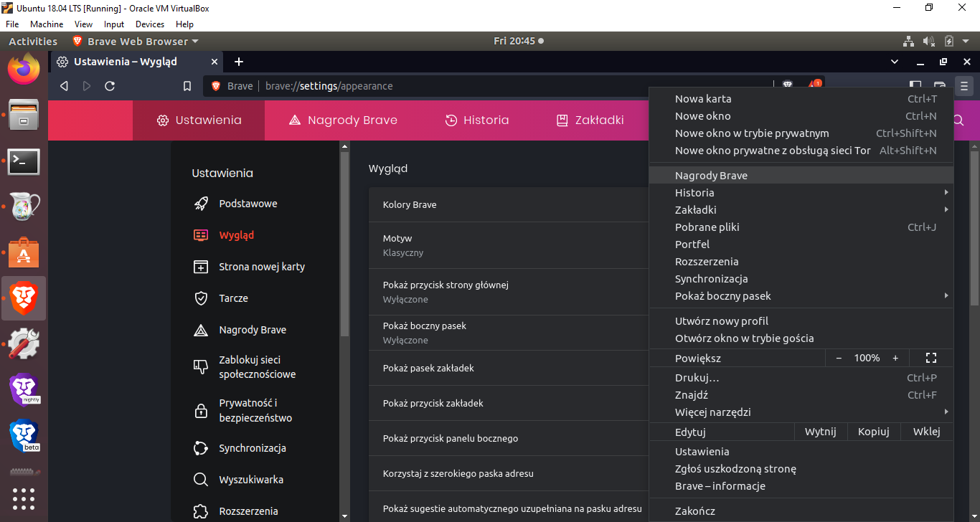
Task: Open the tab search chevron dropdown
Action: (x=895, y=62)
